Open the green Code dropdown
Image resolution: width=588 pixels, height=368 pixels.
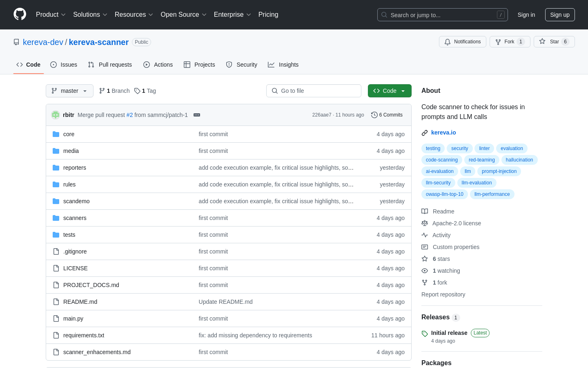point(390,91)
